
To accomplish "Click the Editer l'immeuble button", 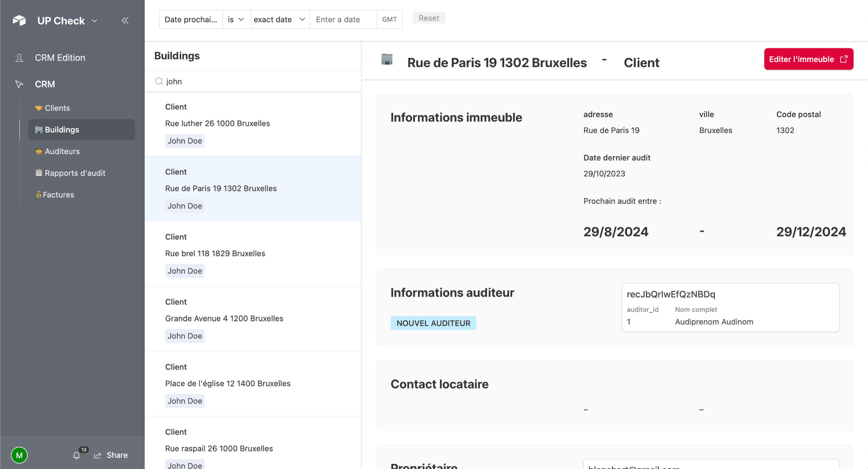I will (808, 59).
